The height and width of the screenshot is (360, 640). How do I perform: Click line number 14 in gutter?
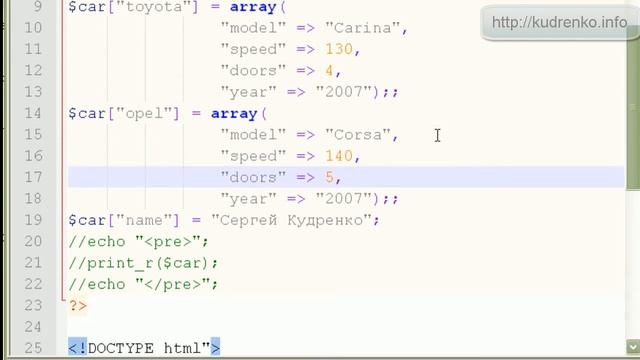click(33, 113)
